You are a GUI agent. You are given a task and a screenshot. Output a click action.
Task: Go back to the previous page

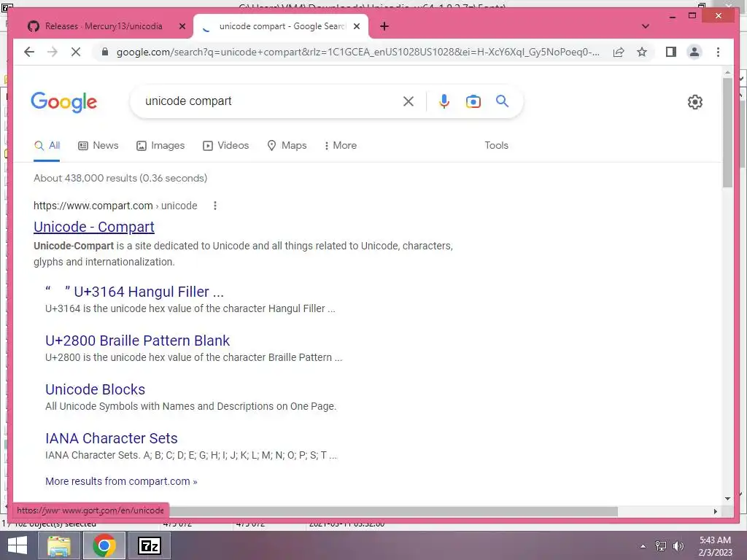click(29, 52)
